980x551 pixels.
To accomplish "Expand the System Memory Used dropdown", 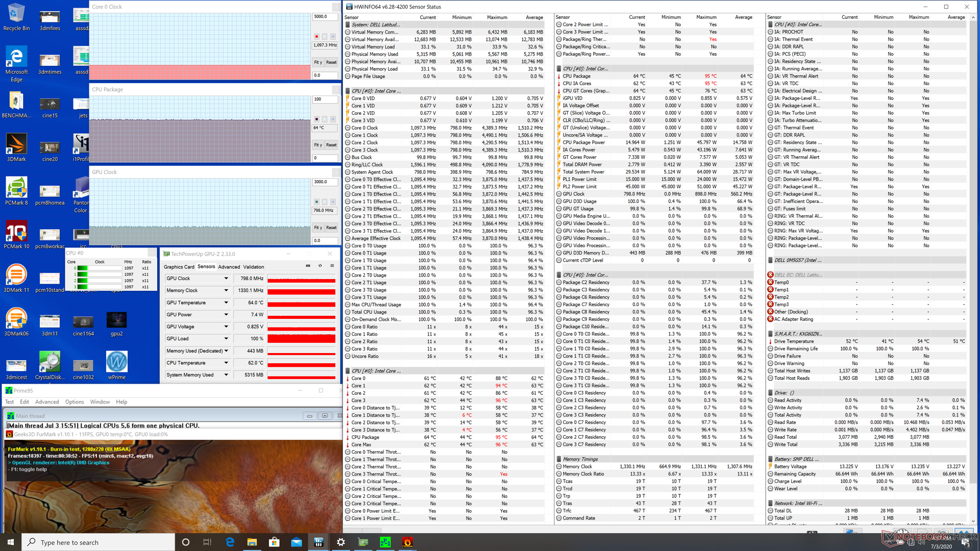I will [x=226, y=375].
